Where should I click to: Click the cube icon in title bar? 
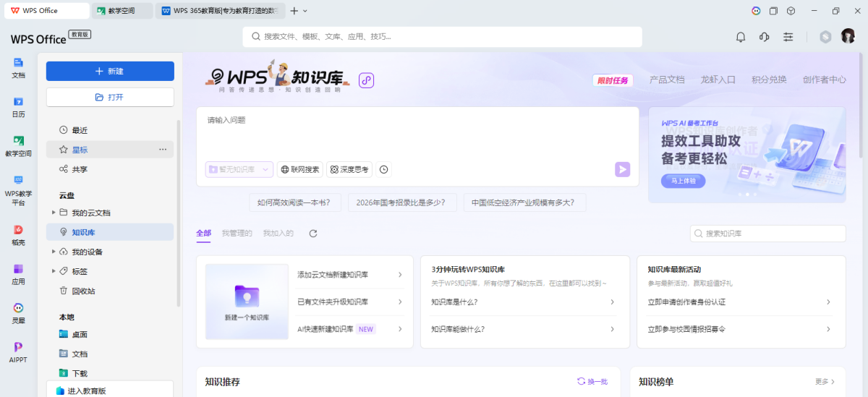tap(791, 11)
